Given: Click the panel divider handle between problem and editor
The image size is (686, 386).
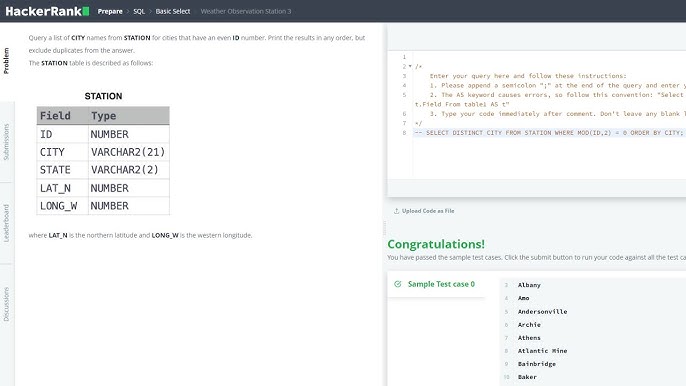Looking at the screenshot, I should click(x=385, y=228).
